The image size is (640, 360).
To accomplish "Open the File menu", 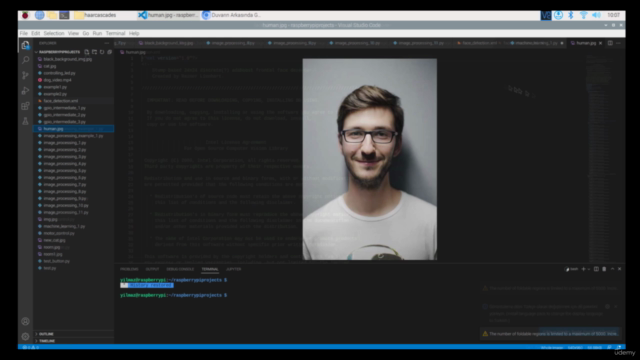I will click(x=24, y=33).
